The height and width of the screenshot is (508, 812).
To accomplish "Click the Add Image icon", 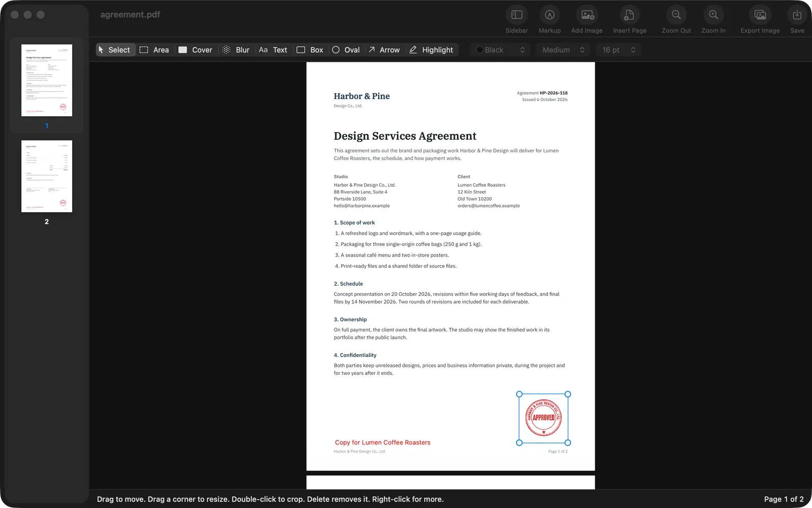I will pyautogui.click(x=587, y=15).
